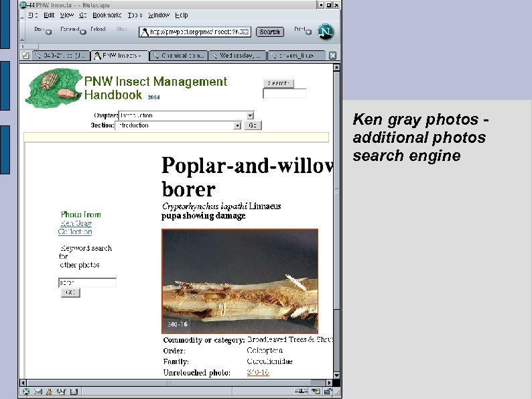Collapse the navigation toolbar grippy handle
Image resolution: width=532 pixels, height=399 pixels.
[22, 32]
